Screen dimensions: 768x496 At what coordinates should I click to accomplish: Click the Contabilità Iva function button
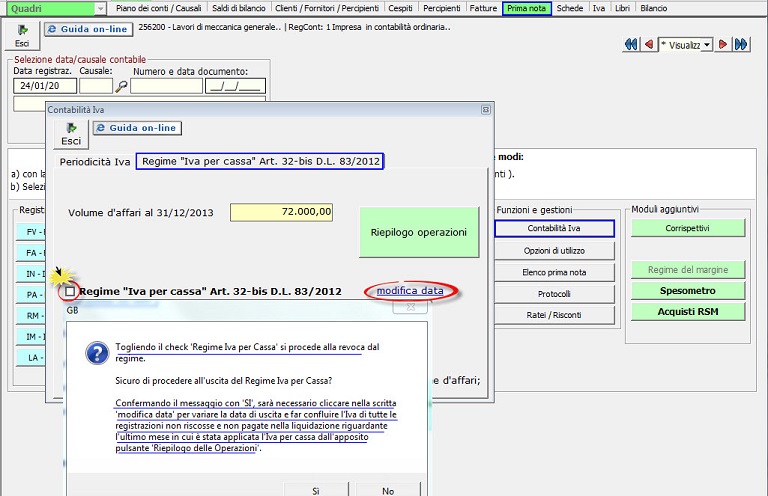(554, 228)
